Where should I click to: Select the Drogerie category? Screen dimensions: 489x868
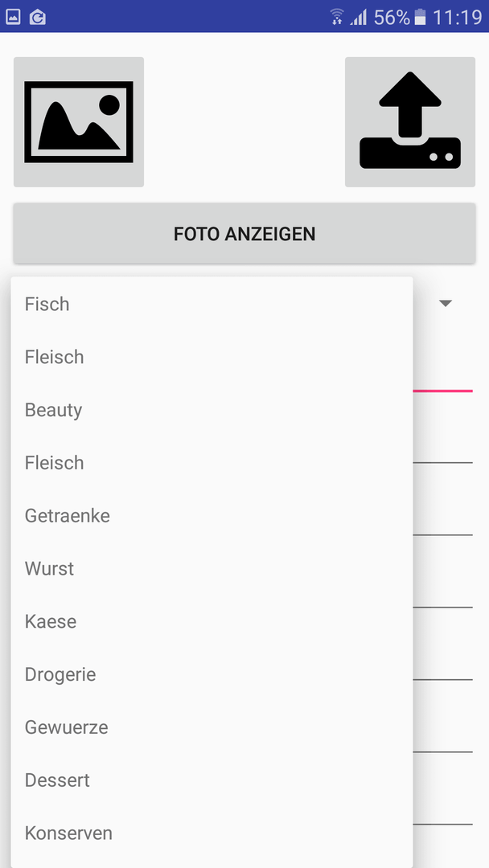tap(212, 674)
